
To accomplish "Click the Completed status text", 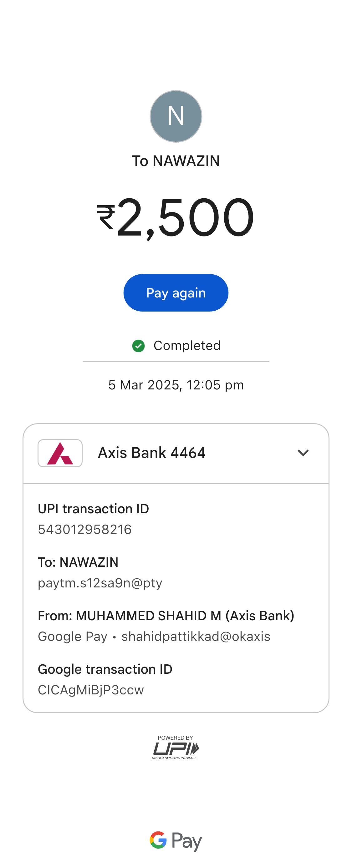I will click(x=187, y=346).
